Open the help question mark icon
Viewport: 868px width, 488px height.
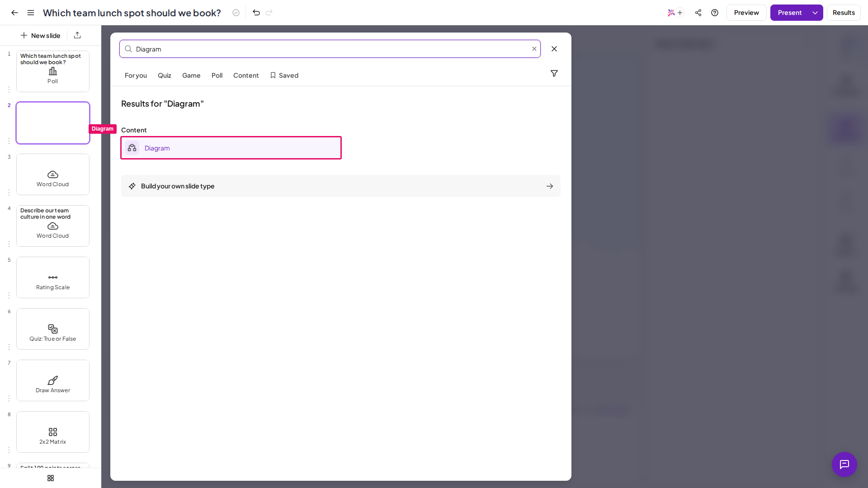click(715, 13)
